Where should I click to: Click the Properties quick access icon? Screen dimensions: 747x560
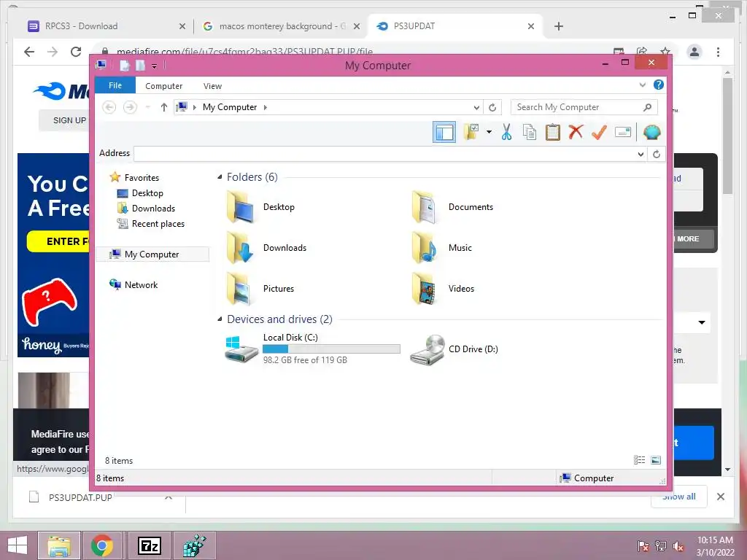(x=124, y=65)
